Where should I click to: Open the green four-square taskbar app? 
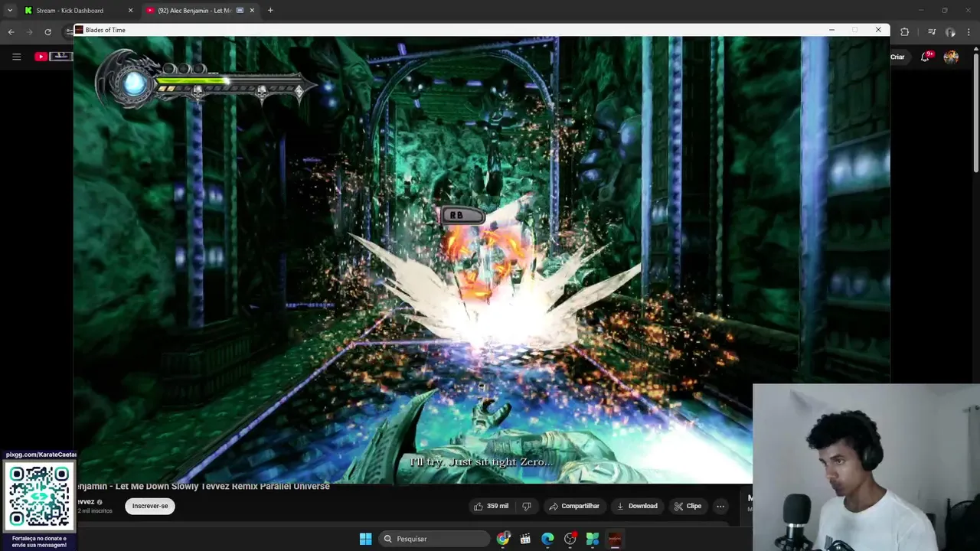click(x=592, y=539)
